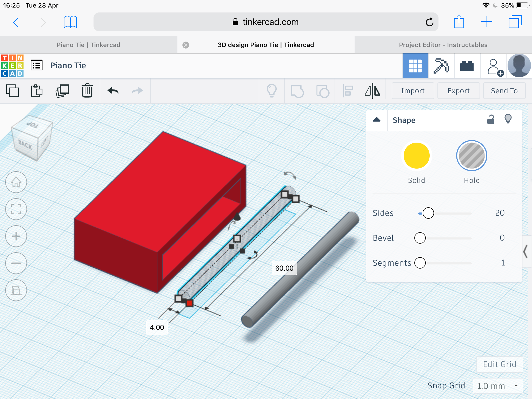Edit the Bevel value 0
The height and width of the screenshot is (399, 532).
pos(502,238)
